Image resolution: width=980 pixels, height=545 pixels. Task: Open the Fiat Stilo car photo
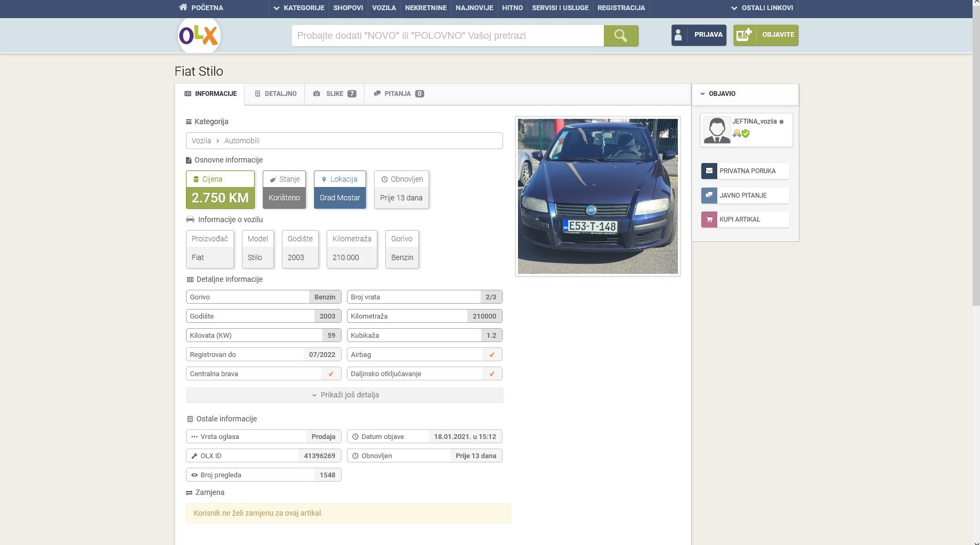[x=598, y=196]
